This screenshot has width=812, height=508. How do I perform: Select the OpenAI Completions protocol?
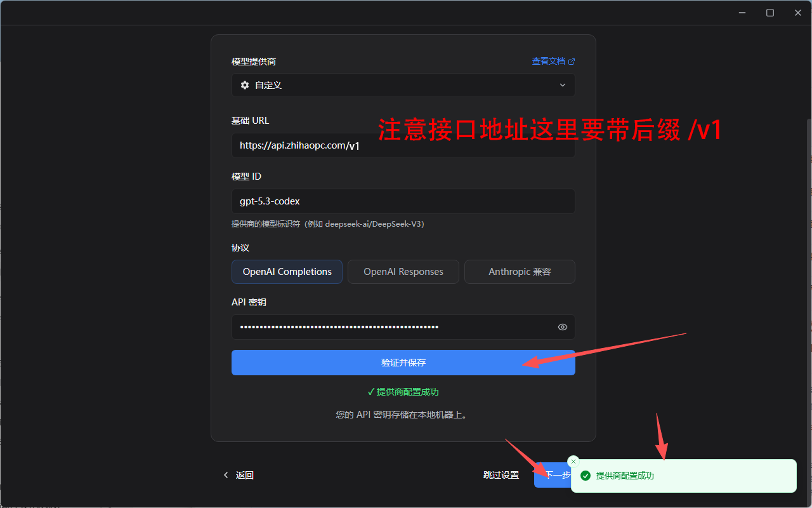pyautogui.click(x=287, y=272)
